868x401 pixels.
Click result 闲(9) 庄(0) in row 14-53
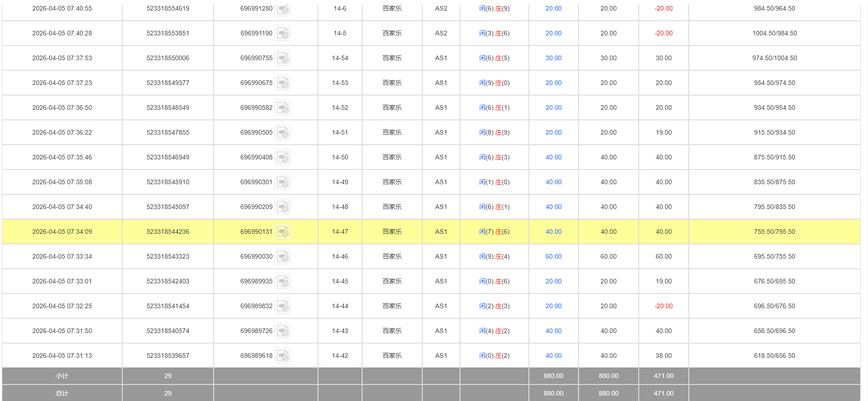point(494,83)
